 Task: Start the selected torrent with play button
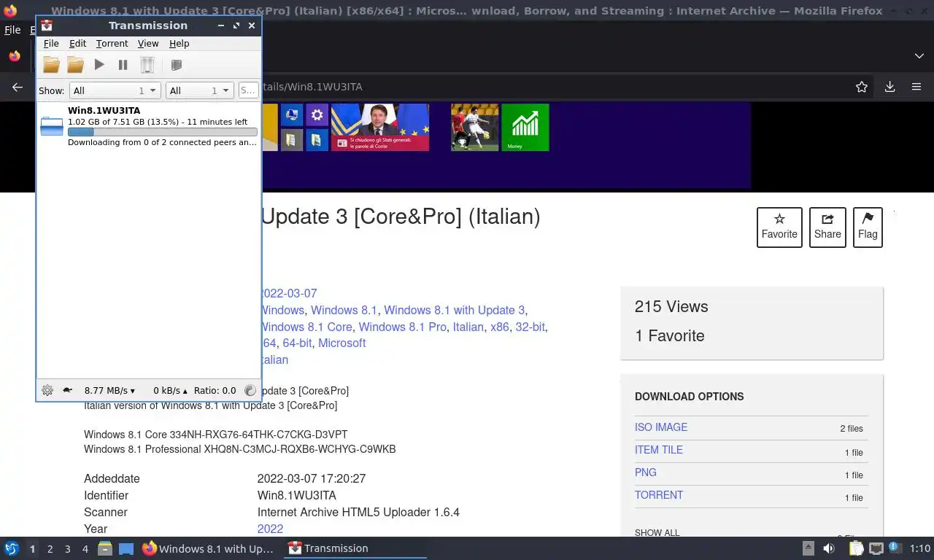[x=99, y=65]
